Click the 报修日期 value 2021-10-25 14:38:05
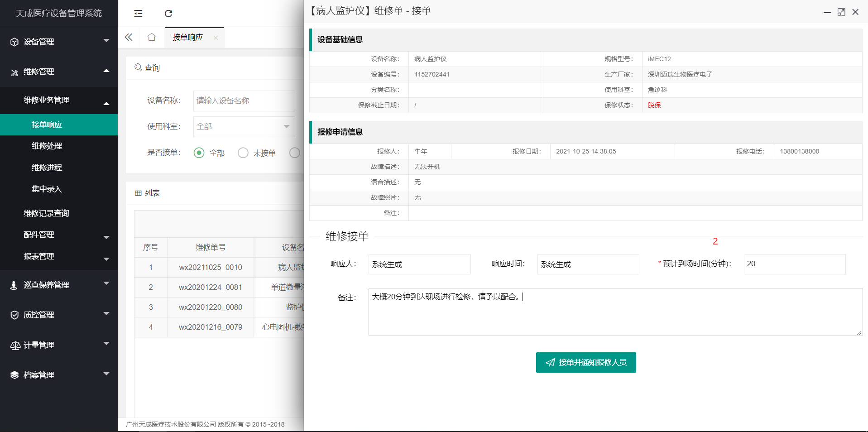This screenshot has height=432, width=868. pos(586,151)
